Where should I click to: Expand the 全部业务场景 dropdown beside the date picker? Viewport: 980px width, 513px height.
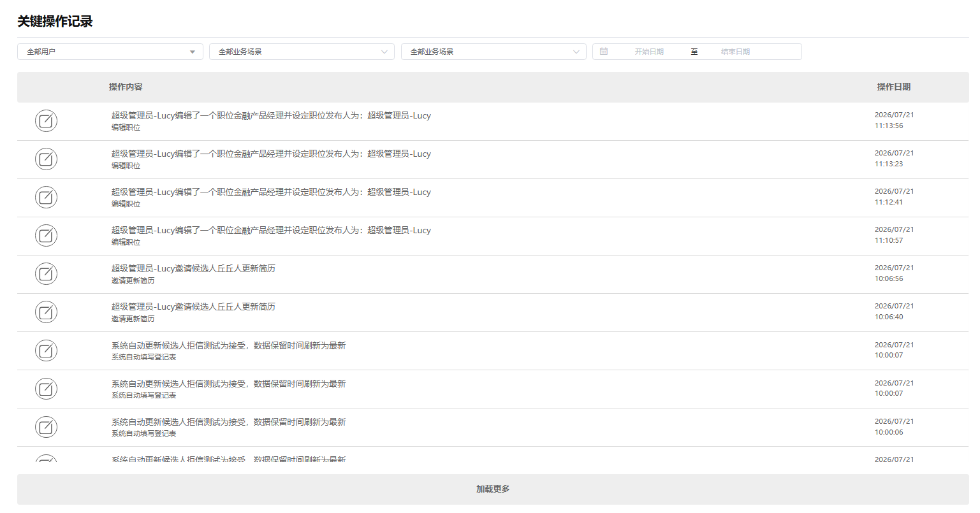pyautogui.click(x=494, y=52)
